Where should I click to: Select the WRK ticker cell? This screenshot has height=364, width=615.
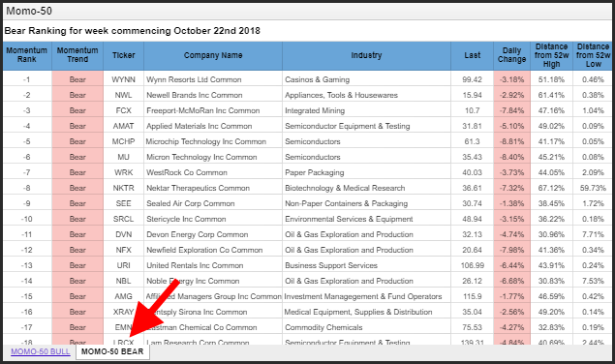point(124,172)
